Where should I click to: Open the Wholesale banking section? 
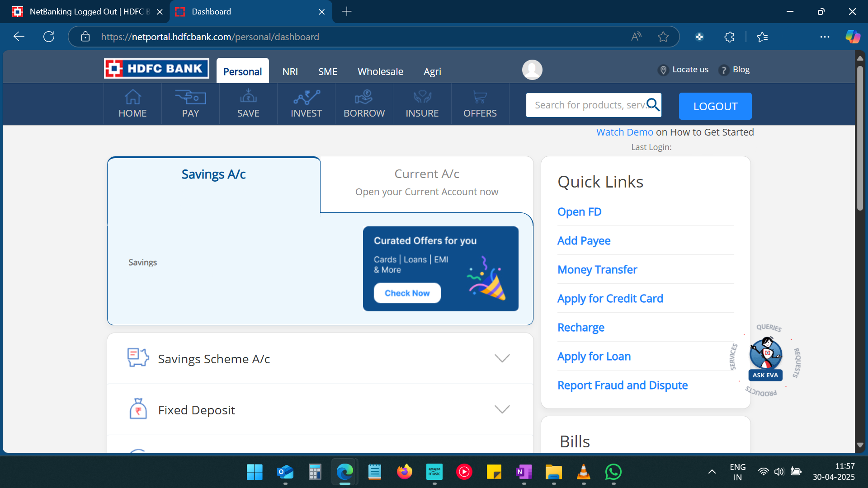click(x=380, y=71)
